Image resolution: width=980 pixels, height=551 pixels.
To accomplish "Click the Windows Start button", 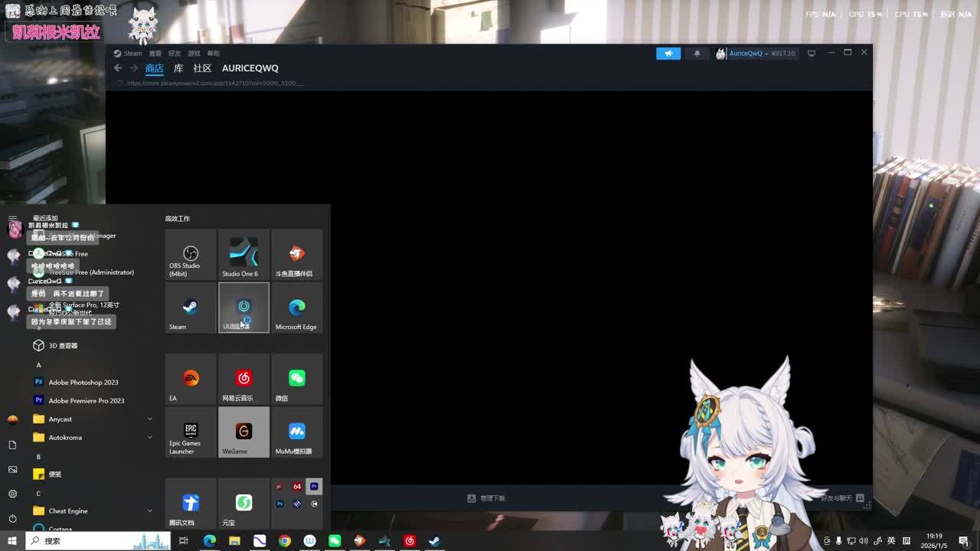I will (11, 541).
